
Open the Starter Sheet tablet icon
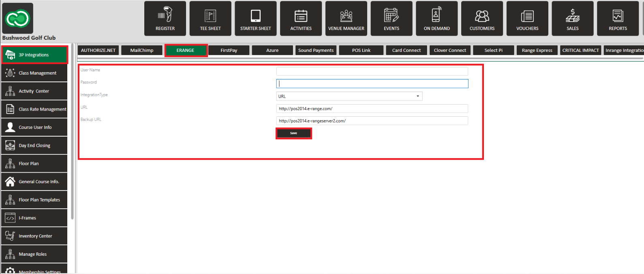click(256, 18)
